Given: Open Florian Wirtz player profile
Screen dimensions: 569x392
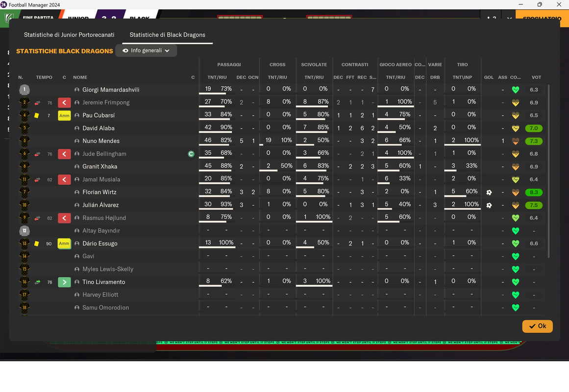Looking at the screenshot, I should point(99,192).
